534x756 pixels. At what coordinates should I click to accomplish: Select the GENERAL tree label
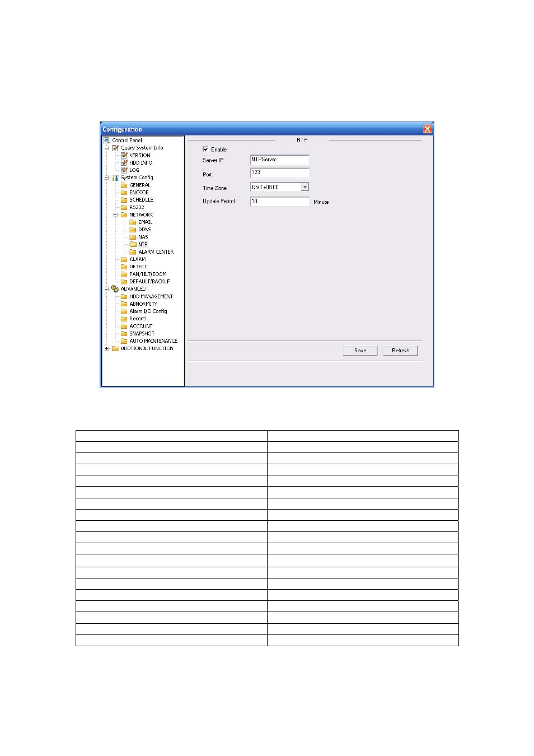click(140, 185)
